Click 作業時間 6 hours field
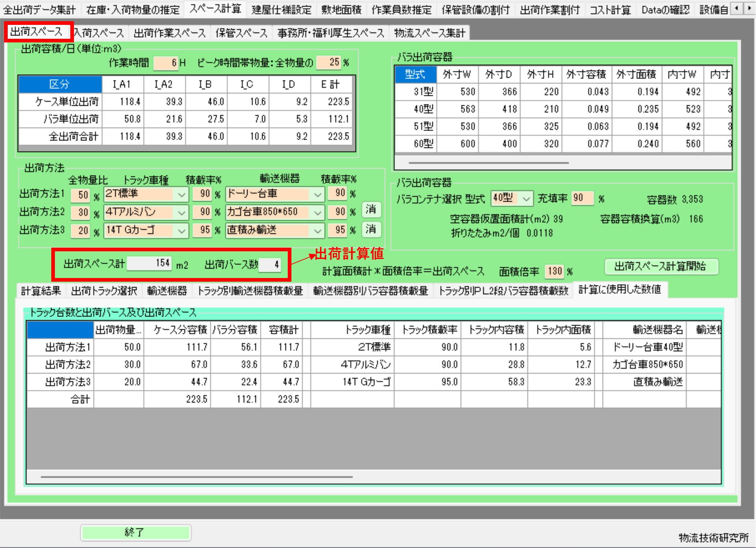 [x=165, y=63]
